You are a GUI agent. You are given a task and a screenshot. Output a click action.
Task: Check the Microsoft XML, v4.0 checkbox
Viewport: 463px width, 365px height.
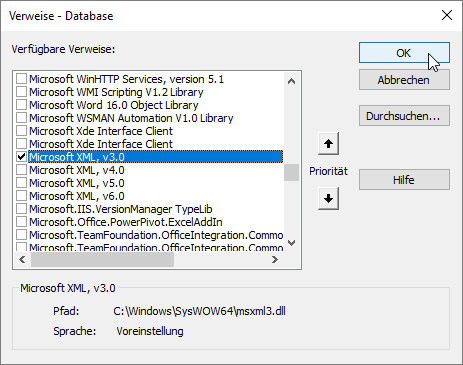click(x=22, y=170)
